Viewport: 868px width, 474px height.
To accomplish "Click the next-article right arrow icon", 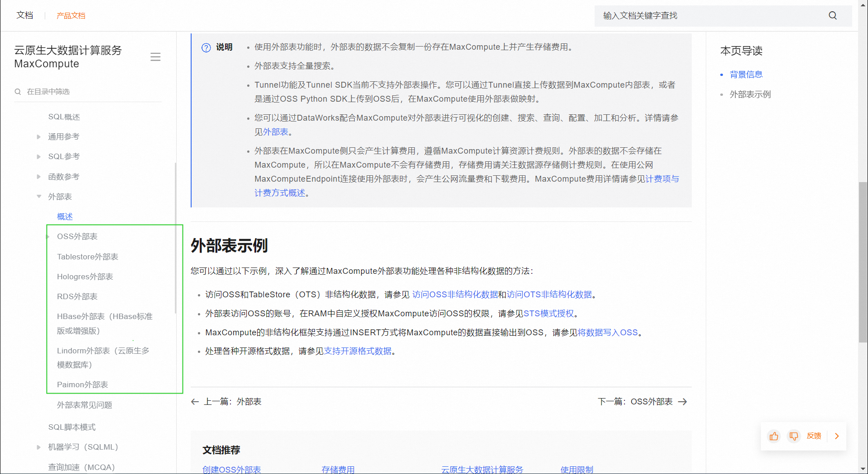I will (x=682, y=402).
